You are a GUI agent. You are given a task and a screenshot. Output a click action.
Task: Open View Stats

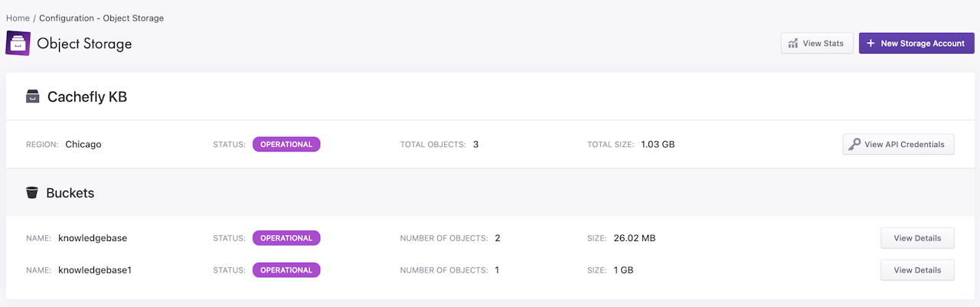pyautogui.click(x=816, y=44)
